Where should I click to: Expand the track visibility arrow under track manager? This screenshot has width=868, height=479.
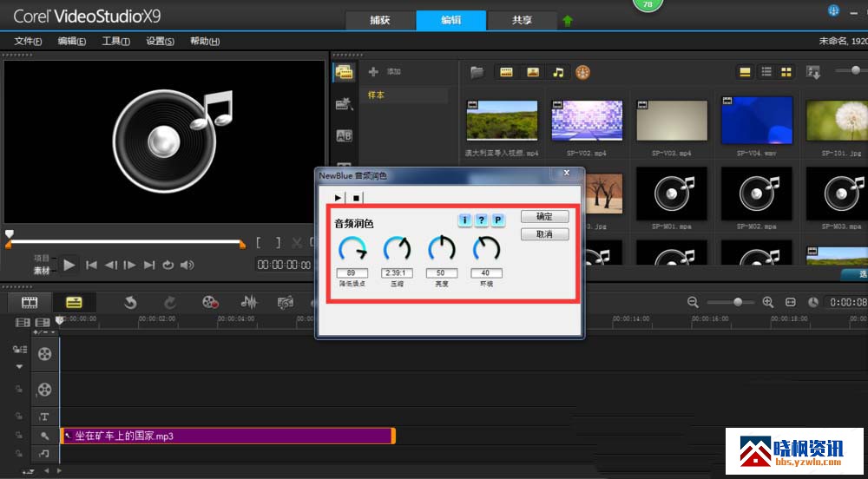[18, 366]
